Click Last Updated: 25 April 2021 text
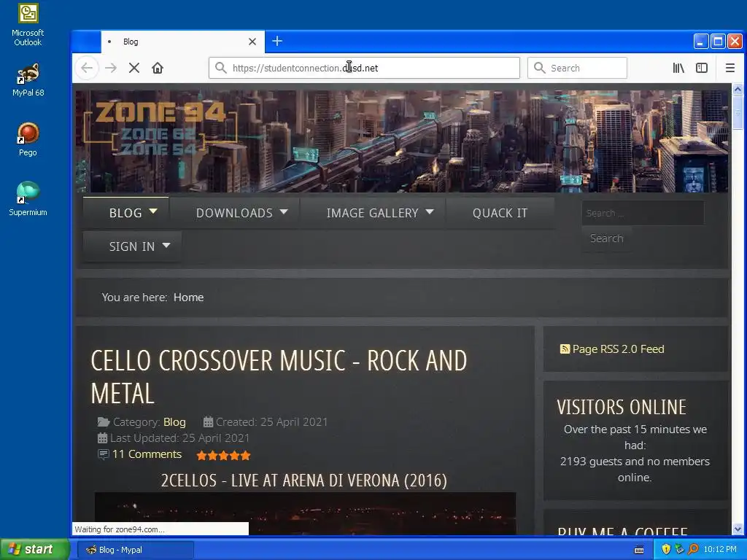The width and height of the screenshot is (747, 560). point(179,438)
